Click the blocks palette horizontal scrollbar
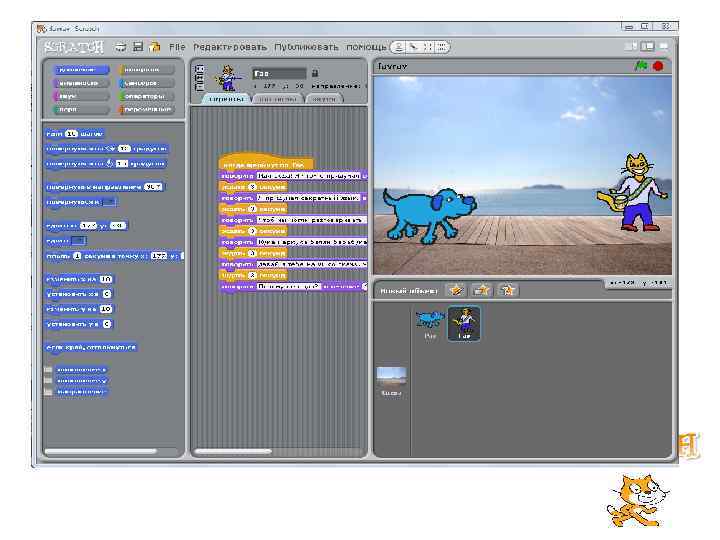This screenshot has height=540, width=720. tap(101, 451)
